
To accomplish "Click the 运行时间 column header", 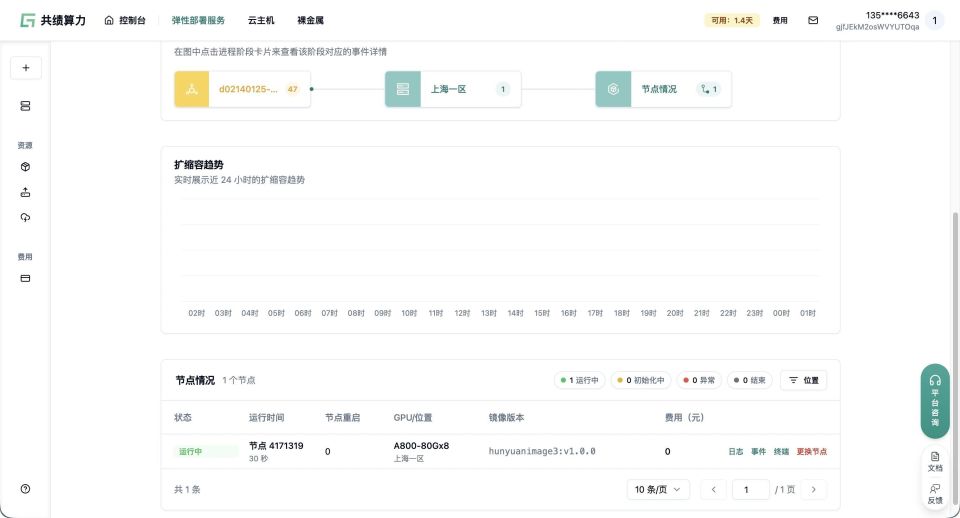I will 266,418.
